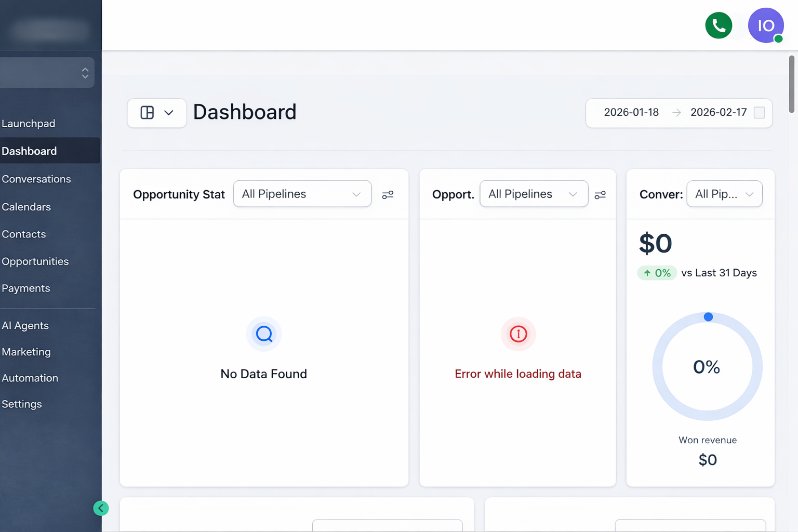Click the 0% conversion donut chart
Image resolution: width=798 pixels, height=532 pixels.
pyautogui.click(x=707, y=367)
